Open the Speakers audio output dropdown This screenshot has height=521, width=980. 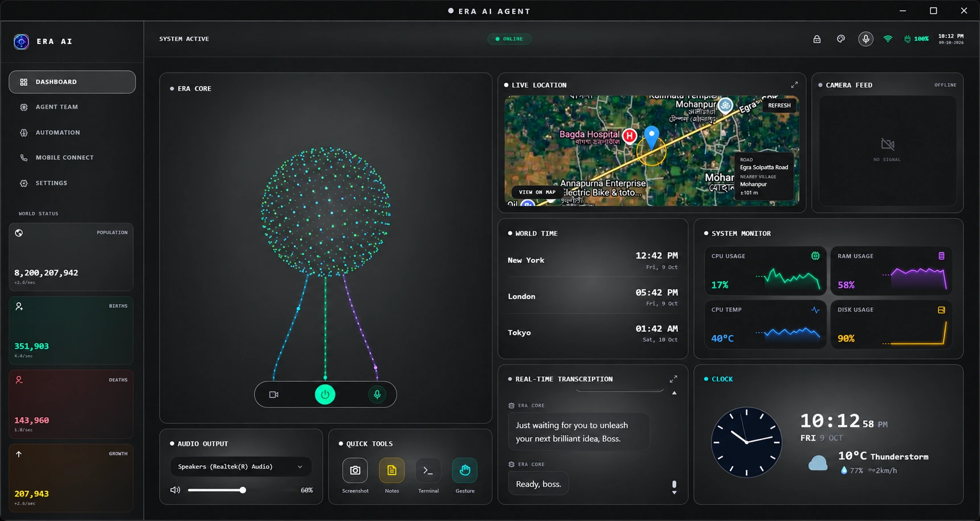pos(241,467)
